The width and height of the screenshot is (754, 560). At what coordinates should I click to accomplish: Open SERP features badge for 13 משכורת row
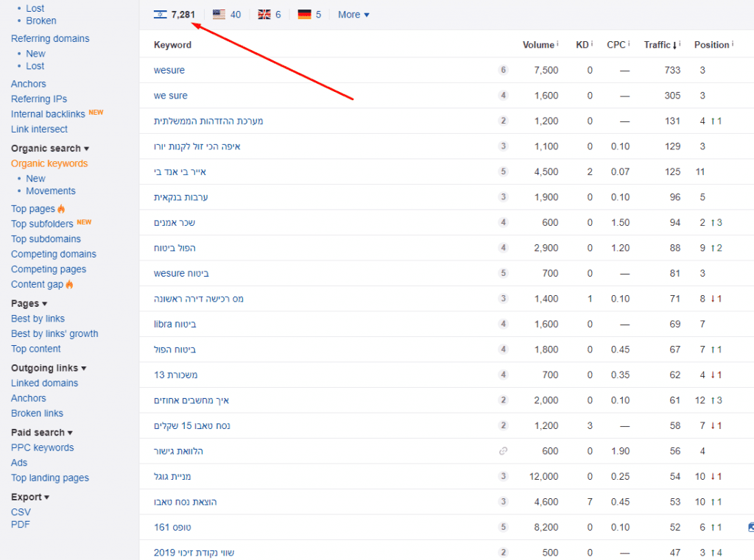(503, 375)
